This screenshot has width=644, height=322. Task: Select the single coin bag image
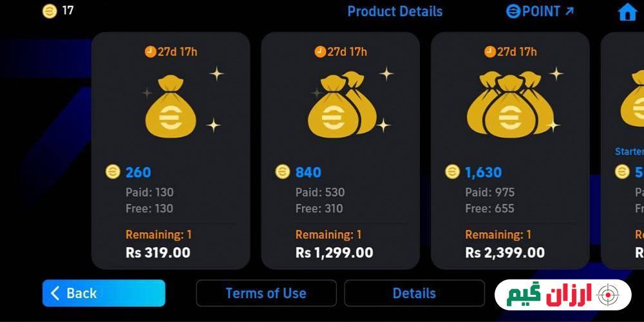(171, 106)
